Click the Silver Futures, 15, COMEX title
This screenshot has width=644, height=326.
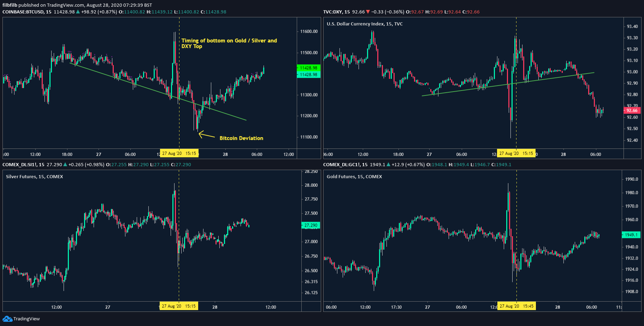(x=34, y=176)
